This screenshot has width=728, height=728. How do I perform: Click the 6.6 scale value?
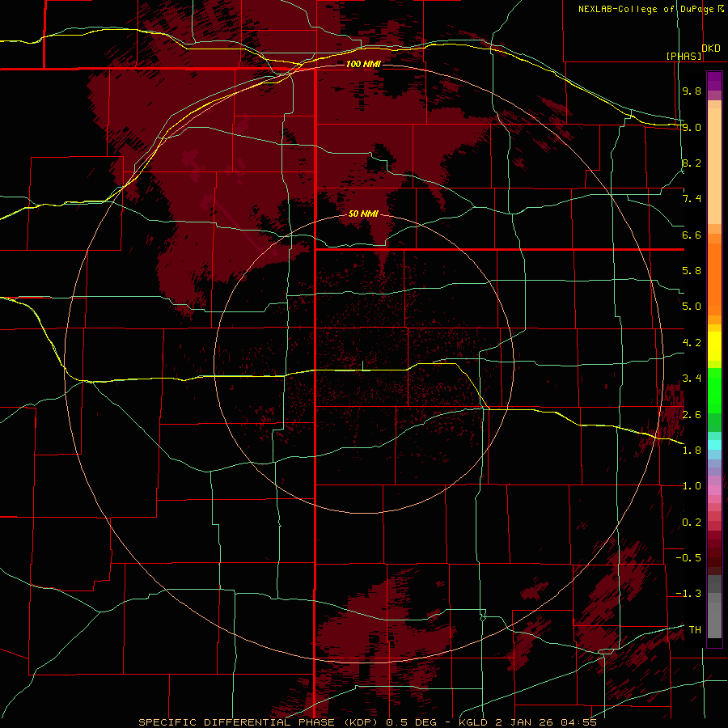(x=692, y=235)
